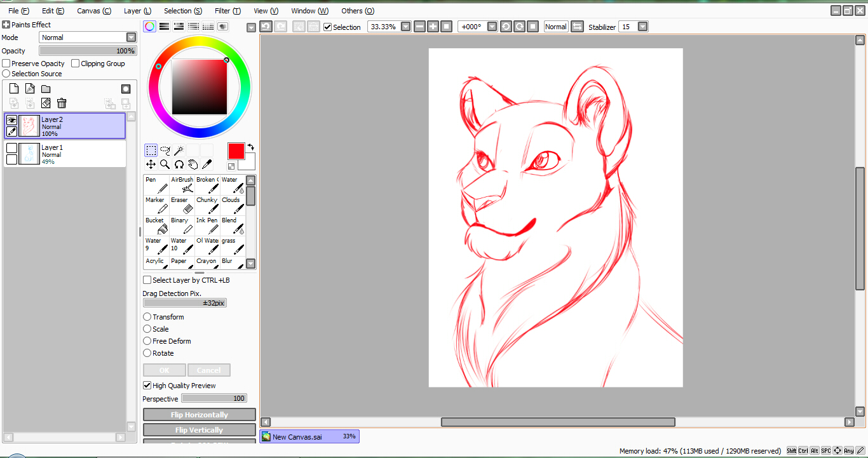868x458 pixels.
Task: Pick the Eyedropper color picker tool
Action: coord(207,165)
